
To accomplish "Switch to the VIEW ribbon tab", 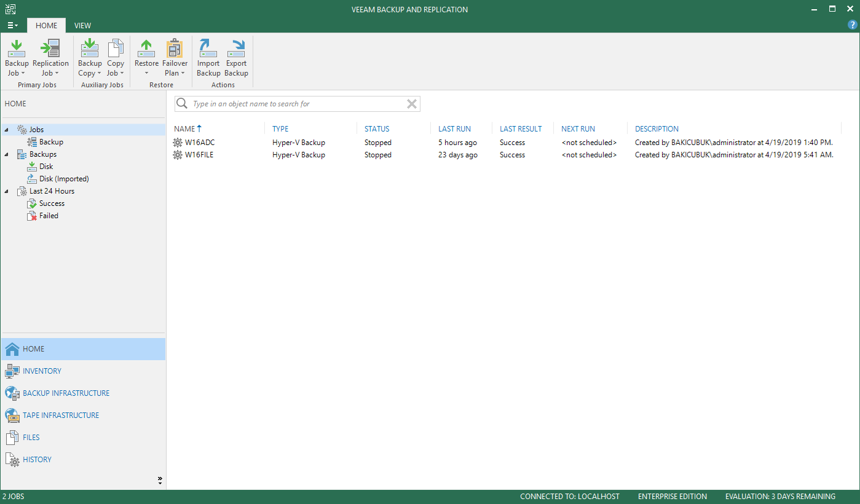I will point(82,25).
